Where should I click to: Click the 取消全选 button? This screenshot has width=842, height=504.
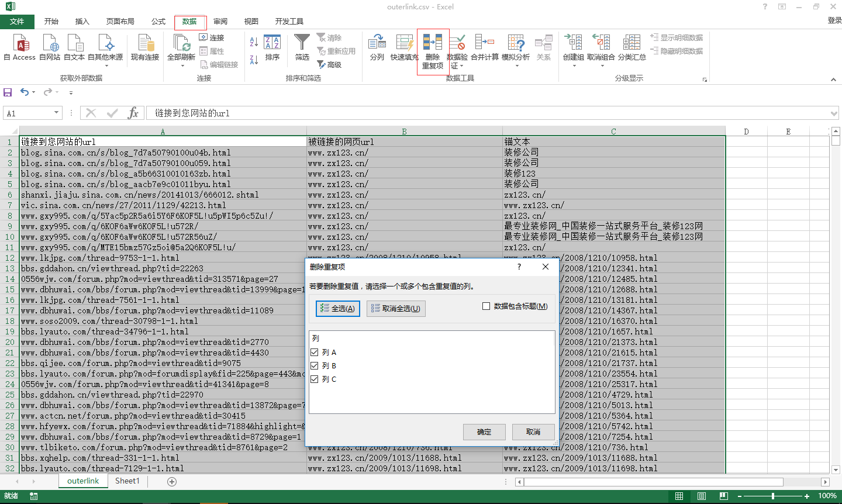[x=396, y=309]
